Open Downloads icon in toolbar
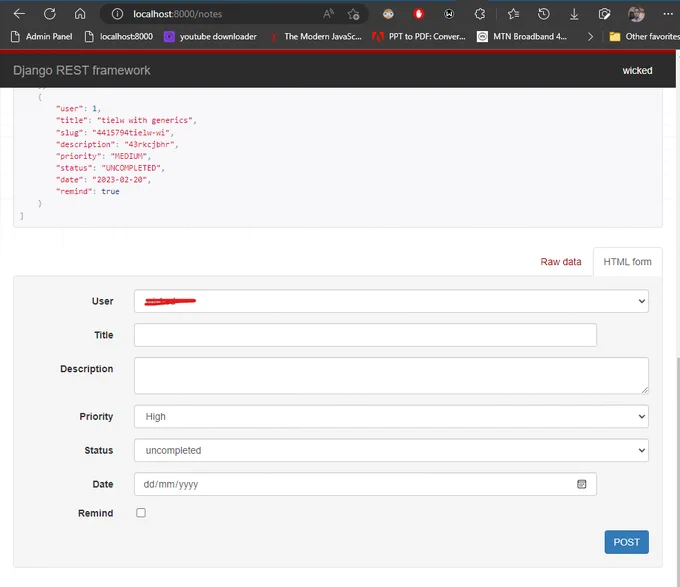The width and height of the screenshot is (680, 587). pyautogui.click(x=574, y=14)
